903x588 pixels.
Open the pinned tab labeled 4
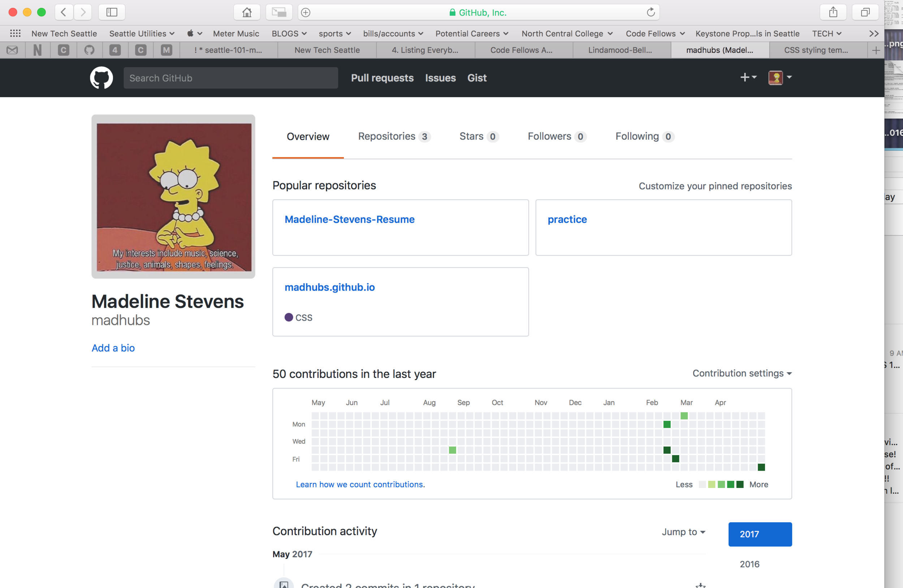coord(115,50)
